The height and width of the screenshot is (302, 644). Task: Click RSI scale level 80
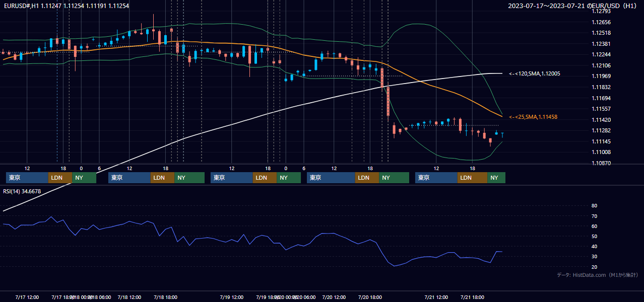coord(594,206)
